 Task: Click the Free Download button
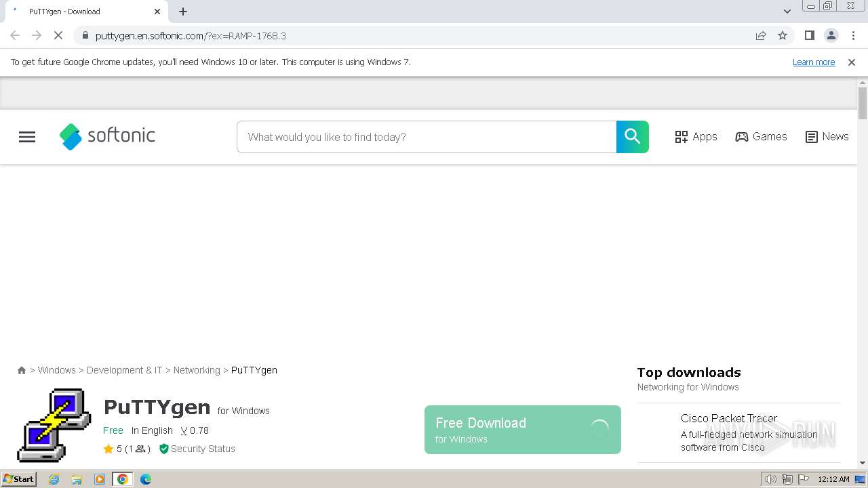523,430
